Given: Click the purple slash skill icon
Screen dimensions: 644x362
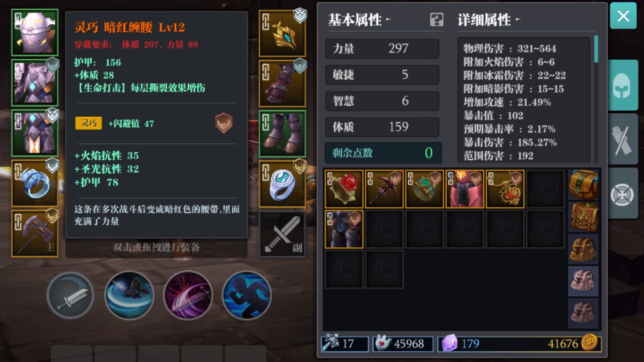Looking at the screenshot, I should pos(188,295).
